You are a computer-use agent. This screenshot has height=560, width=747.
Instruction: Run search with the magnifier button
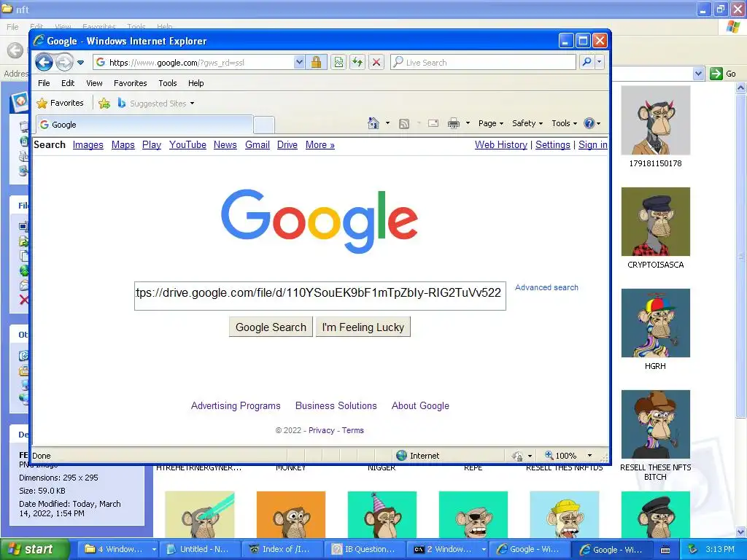587,63
